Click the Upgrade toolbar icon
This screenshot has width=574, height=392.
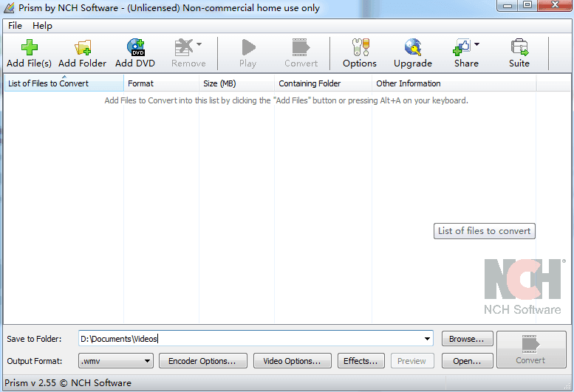click(x=413, y=47)
